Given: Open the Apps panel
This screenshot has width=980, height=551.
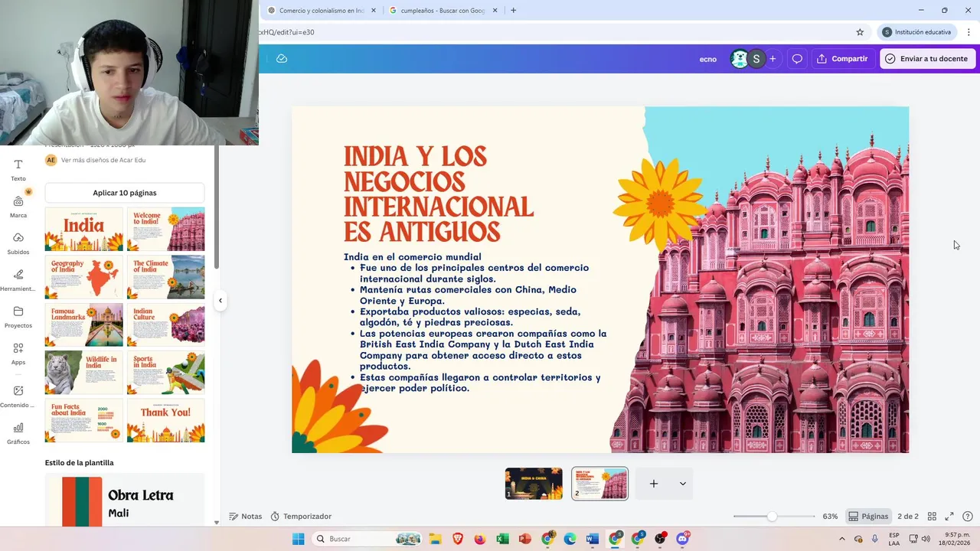Looking at the screenshot, I should click(18, 353).
